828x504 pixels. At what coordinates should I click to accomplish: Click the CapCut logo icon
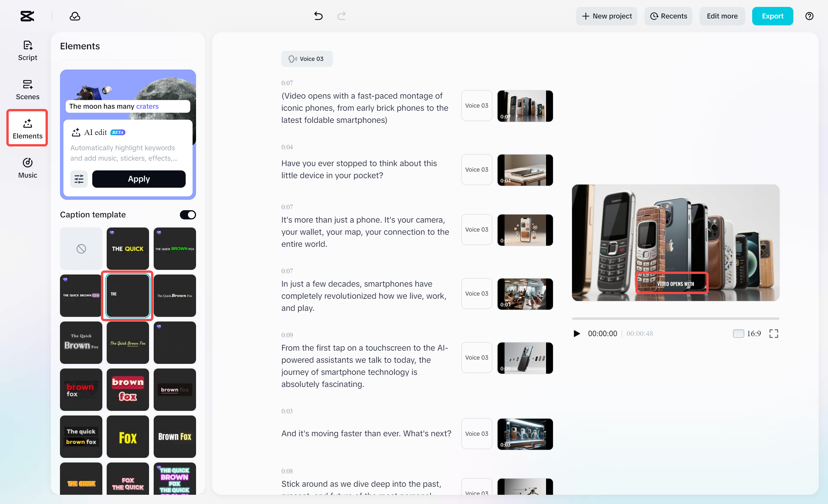tap(27, 16)
